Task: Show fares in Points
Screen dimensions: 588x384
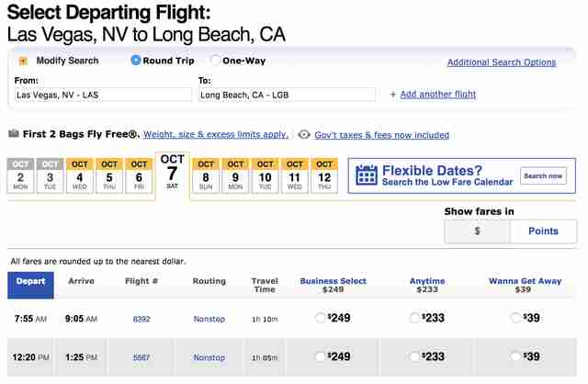Action: point(543,231)
